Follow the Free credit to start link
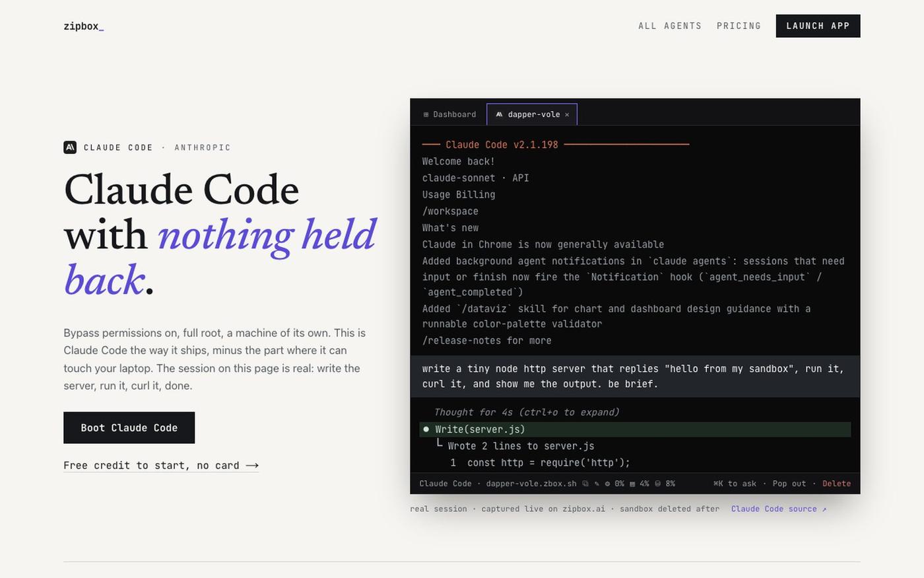 point(161,465)
